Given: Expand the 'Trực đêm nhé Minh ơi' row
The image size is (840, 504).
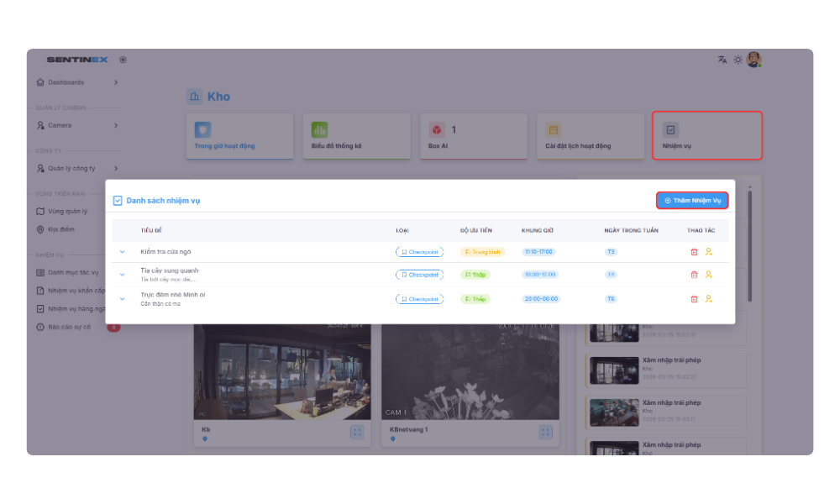Looking at the screenshot, I should click(x=122, y=299).
